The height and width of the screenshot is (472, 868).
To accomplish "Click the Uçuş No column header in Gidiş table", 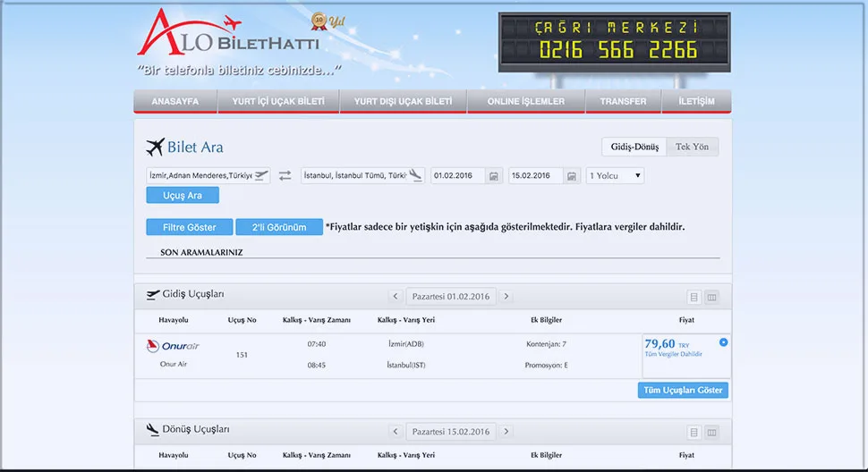I will click(x=242, y=320).
